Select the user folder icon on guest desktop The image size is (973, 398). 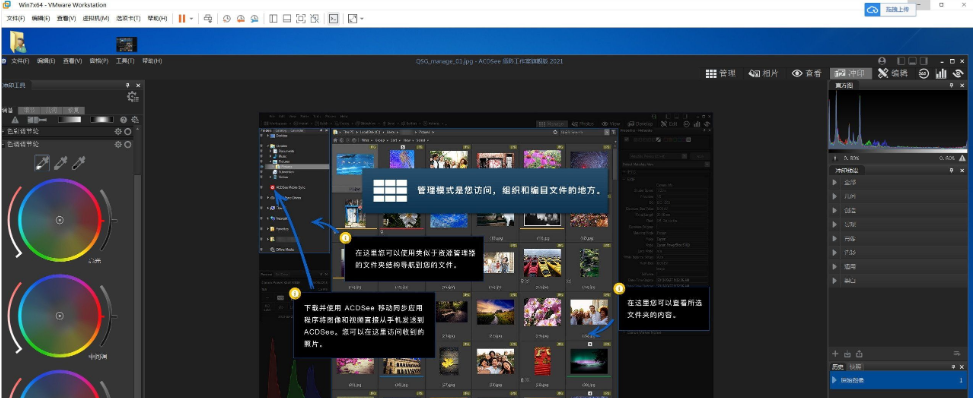pos(17,42)
